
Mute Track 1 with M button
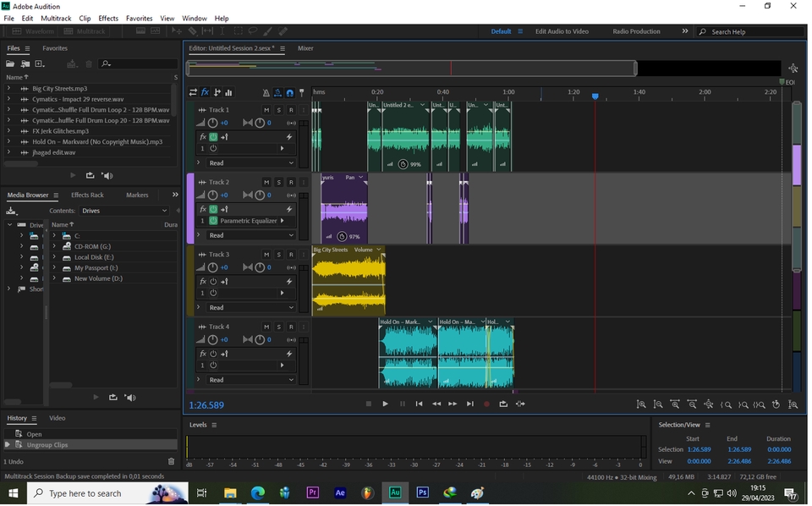(x=266, y=110)
